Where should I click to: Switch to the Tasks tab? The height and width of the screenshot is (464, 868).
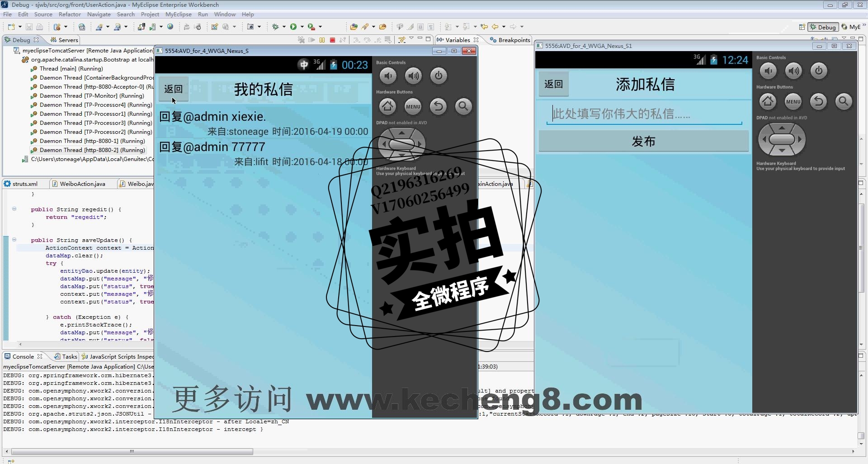click(66, 356)
